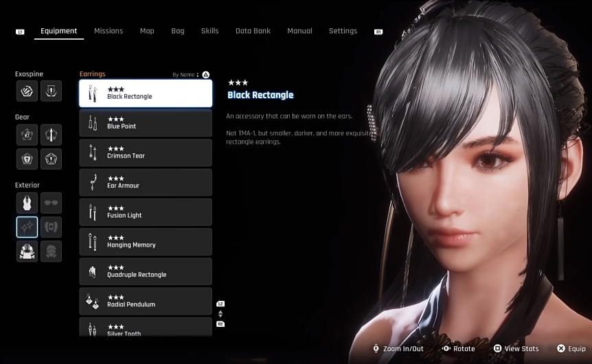The width and height of the screenshot is (592, 364).
Task: Select the outfit slot under Exterior
Action: 27,203
